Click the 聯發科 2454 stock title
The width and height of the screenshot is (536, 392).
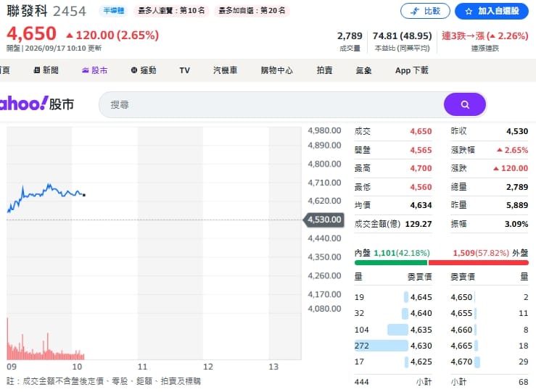[46, 12]
